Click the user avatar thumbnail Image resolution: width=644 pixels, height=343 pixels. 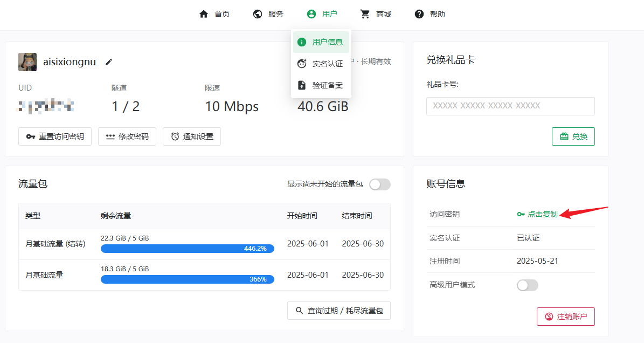pyautogui.click(x=27, y=62)
